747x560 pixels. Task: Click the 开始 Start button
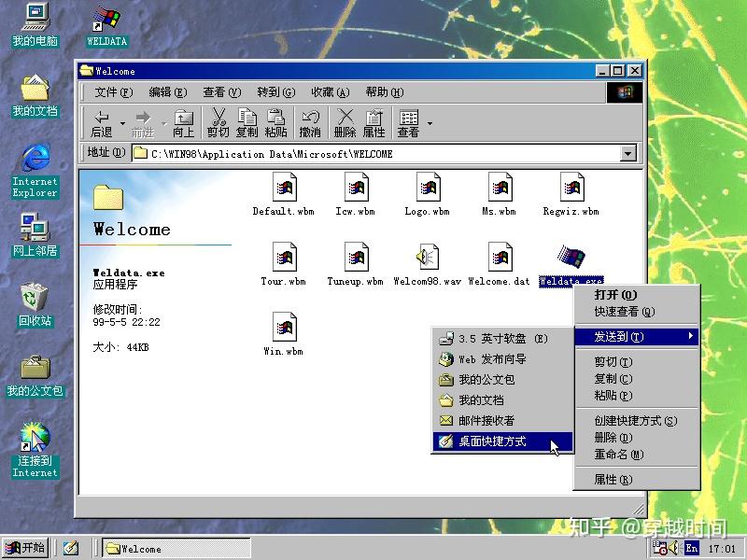[x=25, y=548]
